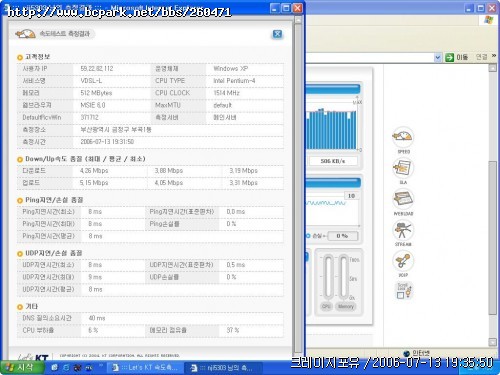Viewport: 500px width, 375px height.
Task: Select the Windows XP value
Action: (x=231, y=69)
